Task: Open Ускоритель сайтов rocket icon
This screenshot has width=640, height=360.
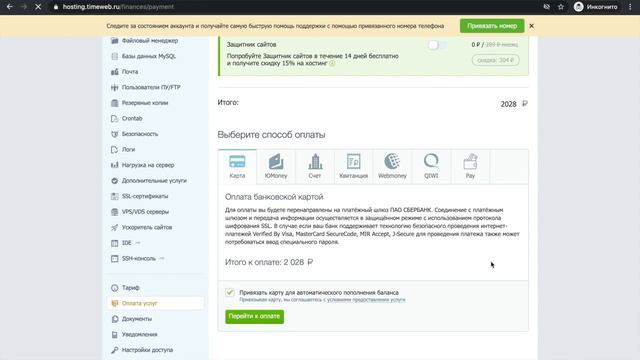Action: [x=115, y=227]
